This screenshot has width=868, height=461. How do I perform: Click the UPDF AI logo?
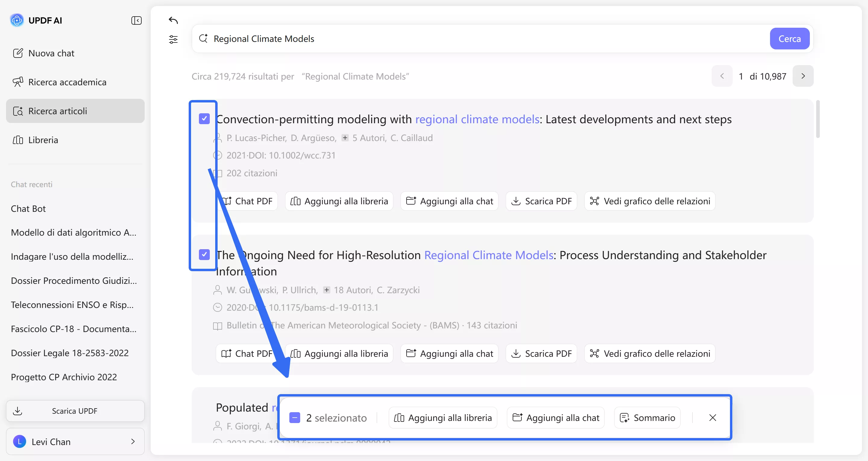tap(17, 20)
